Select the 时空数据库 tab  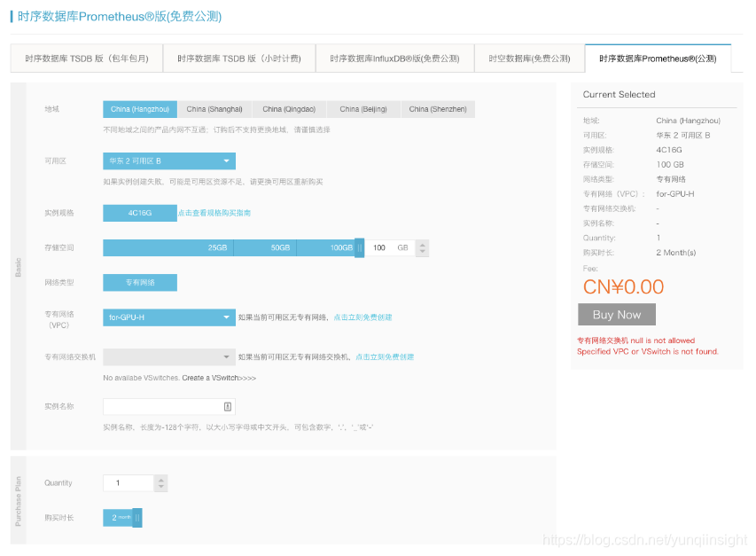pyautogui.click(x=529, y=59)
